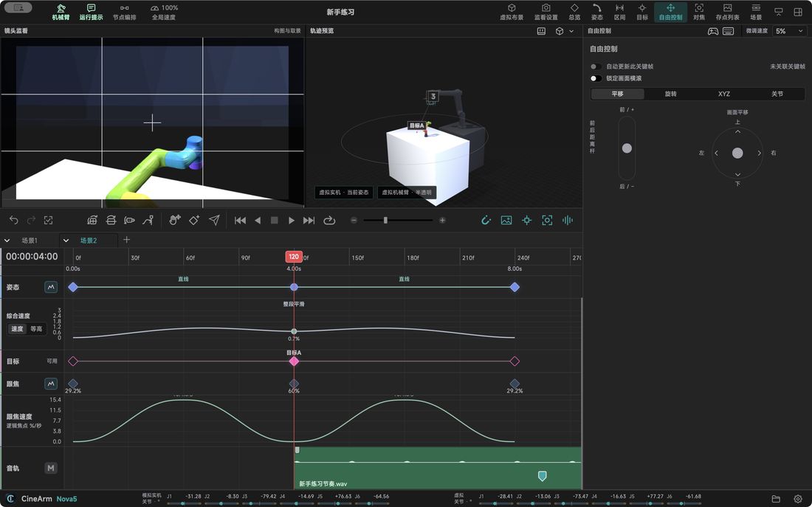Select the 旋转 tab

[670, 94]
